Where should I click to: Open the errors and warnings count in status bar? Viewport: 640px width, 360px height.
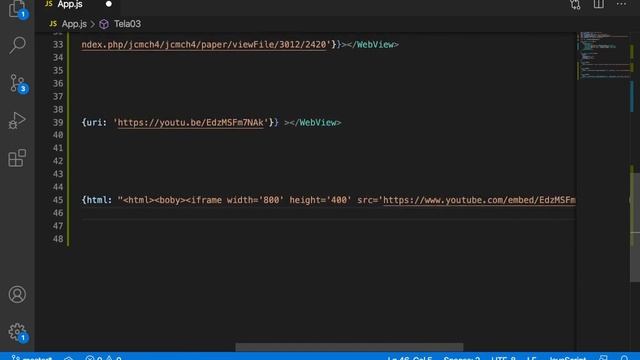coord(103,358)
